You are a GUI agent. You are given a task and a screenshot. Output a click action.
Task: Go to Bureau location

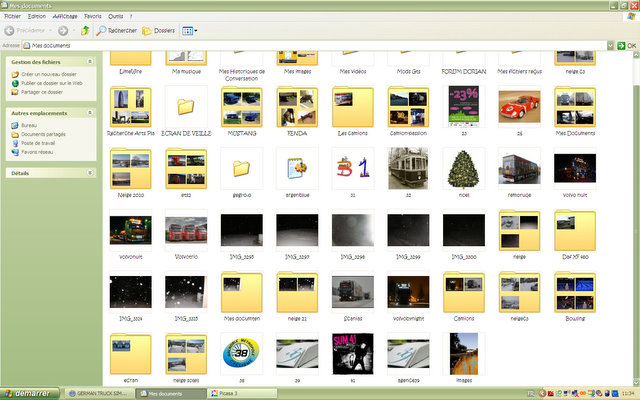coord(29,125)
